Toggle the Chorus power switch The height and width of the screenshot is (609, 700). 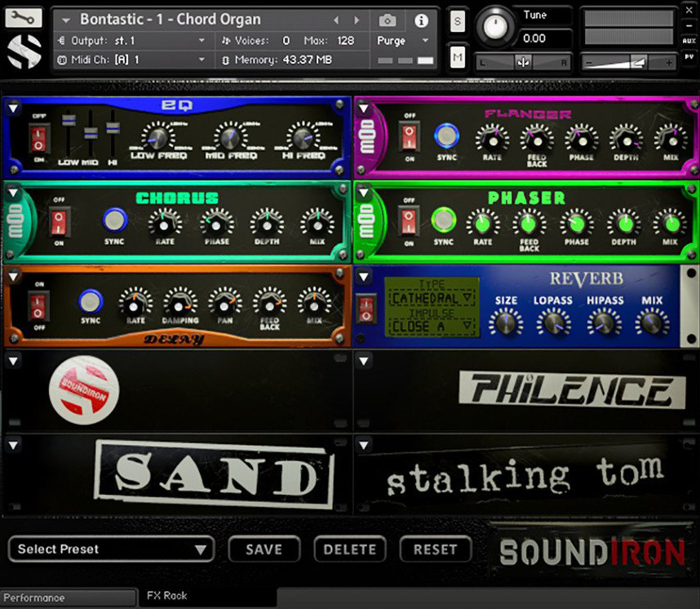[59, 221]
